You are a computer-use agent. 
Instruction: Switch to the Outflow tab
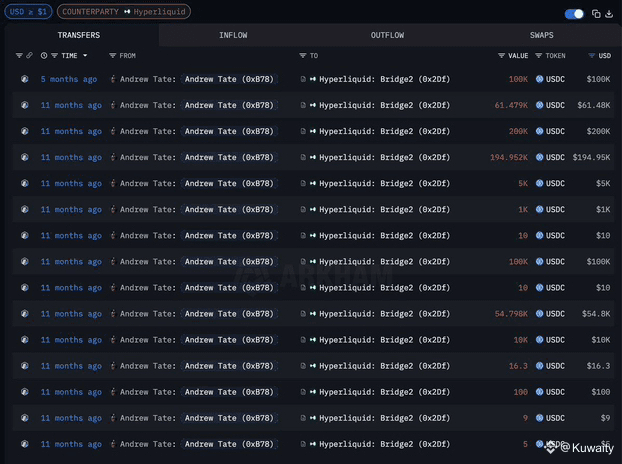tap(387, 35)
